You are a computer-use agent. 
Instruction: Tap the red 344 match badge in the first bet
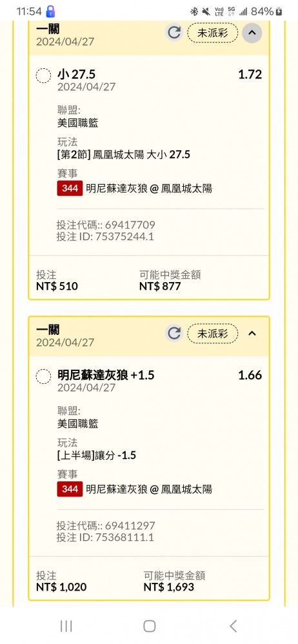70,189
